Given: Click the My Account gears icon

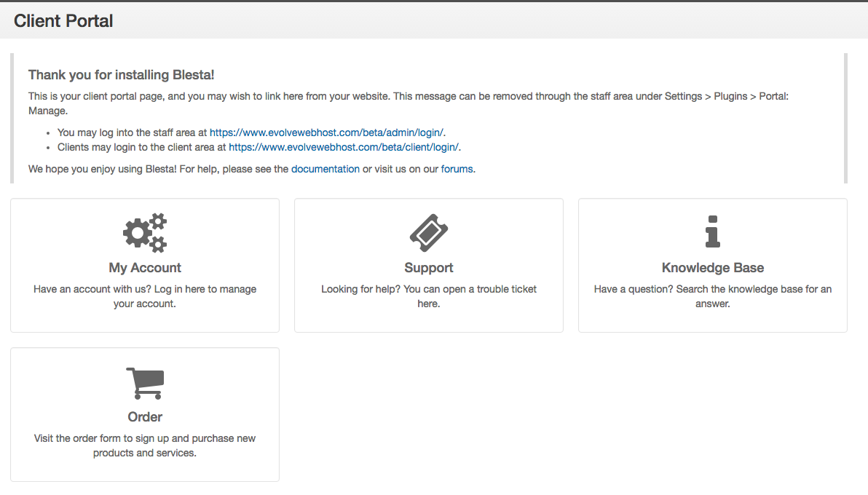Looking at the screenshot, I should click(x=145, y=232).
